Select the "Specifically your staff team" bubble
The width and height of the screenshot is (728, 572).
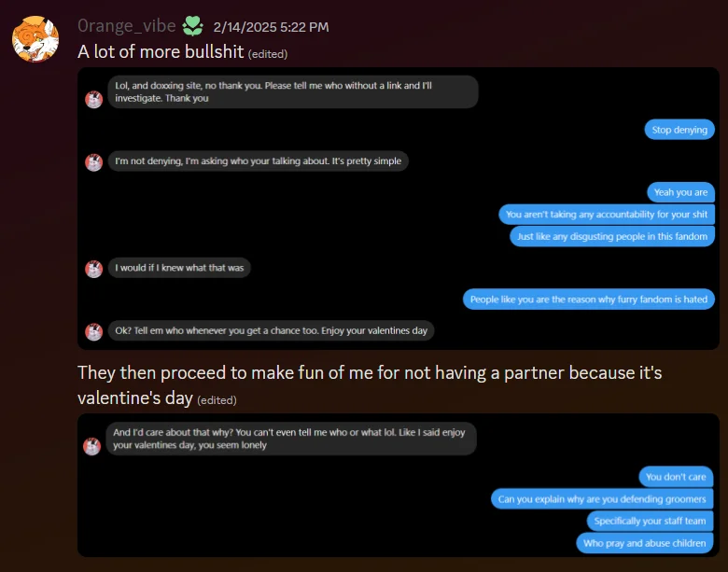[x=650, y=521]
